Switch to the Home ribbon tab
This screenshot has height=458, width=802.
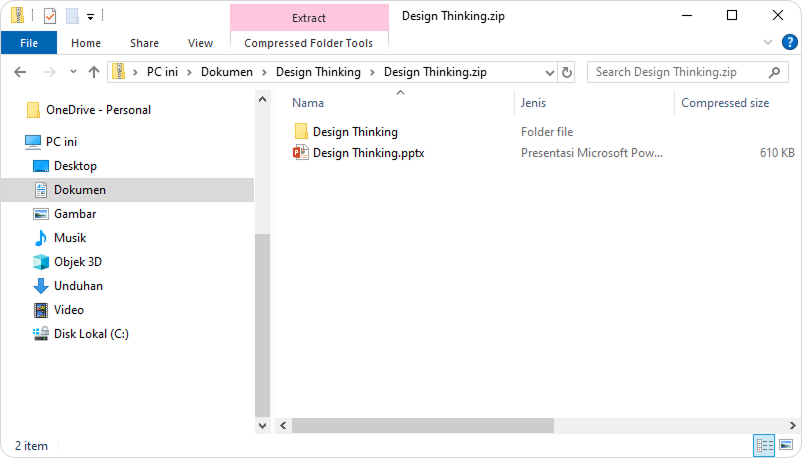tap(86, 43)
